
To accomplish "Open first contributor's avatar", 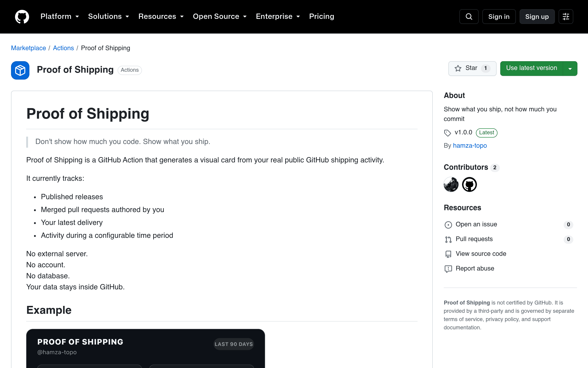I will 451,184.
